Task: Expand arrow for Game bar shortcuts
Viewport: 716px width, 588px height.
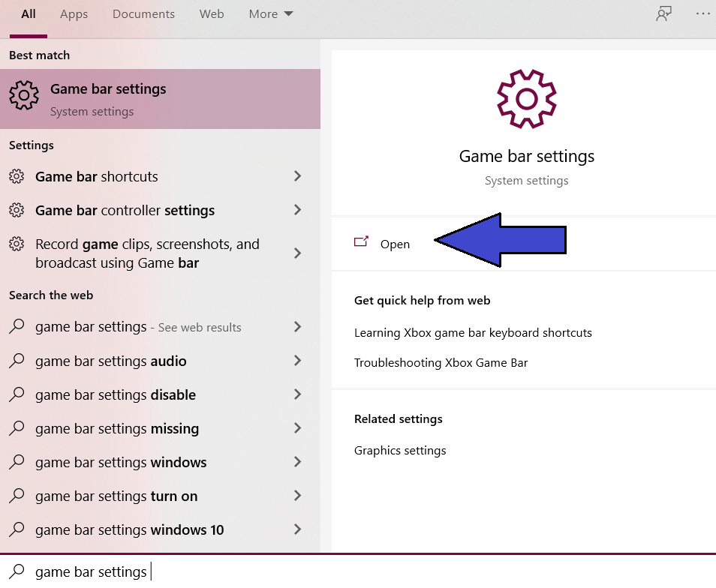Action: point(297,176)
